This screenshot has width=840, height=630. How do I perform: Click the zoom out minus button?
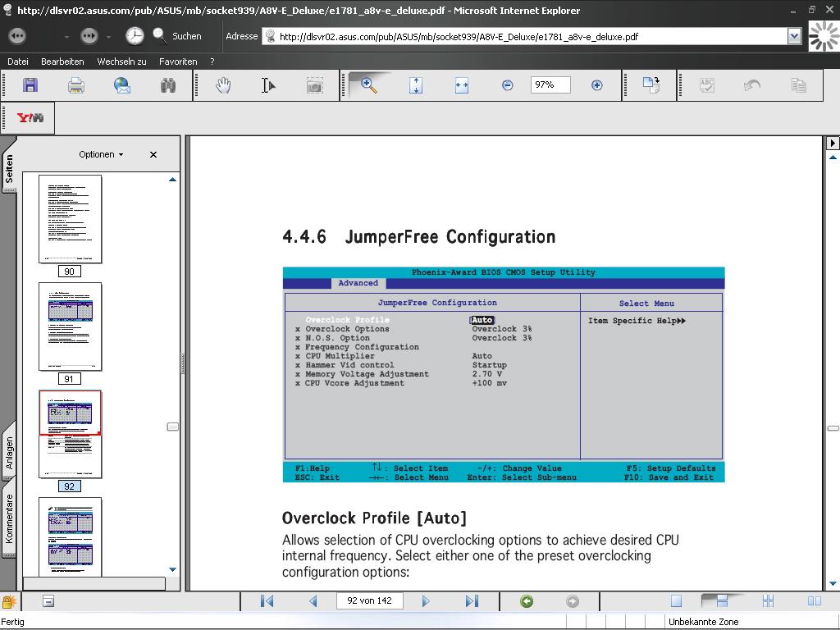pyautogui.click(x=507, y=85)
